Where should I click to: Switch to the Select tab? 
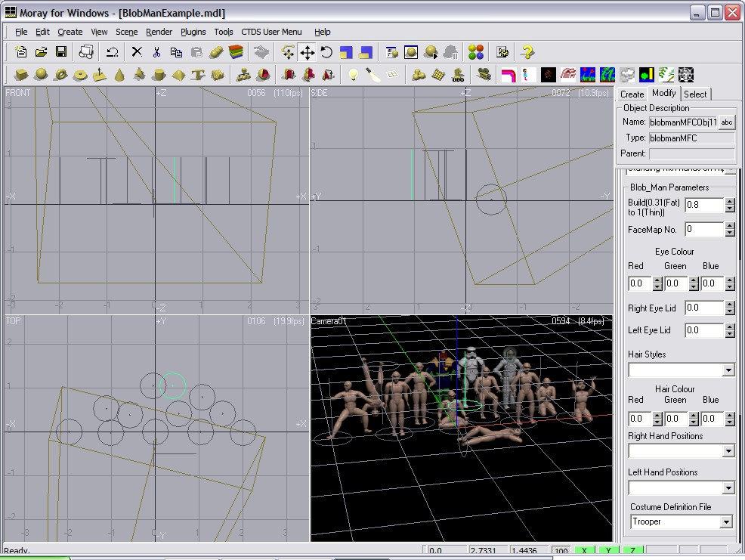tap(695, 94)
